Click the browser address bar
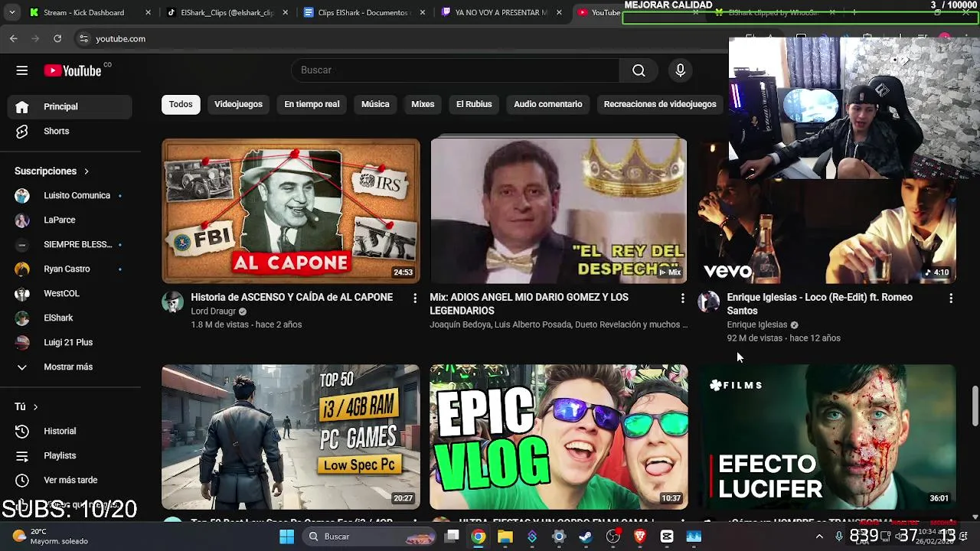 coord(398,38)
